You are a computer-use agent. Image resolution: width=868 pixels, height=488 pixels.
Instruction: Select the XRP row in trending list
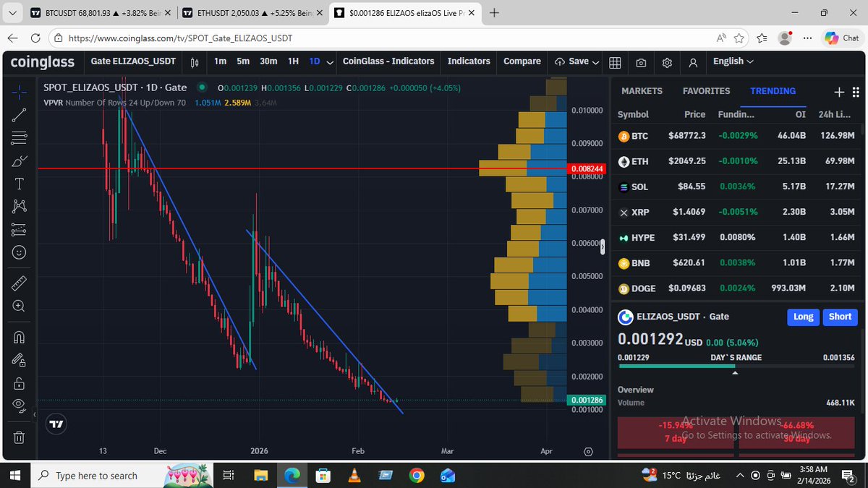738,212
